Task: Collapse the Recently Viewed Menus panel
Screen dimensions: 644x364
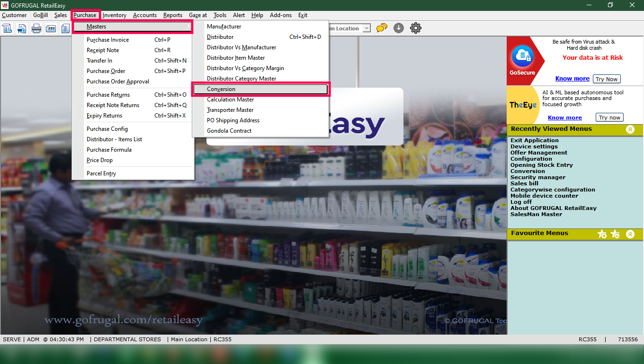Action: coord(630,129)
